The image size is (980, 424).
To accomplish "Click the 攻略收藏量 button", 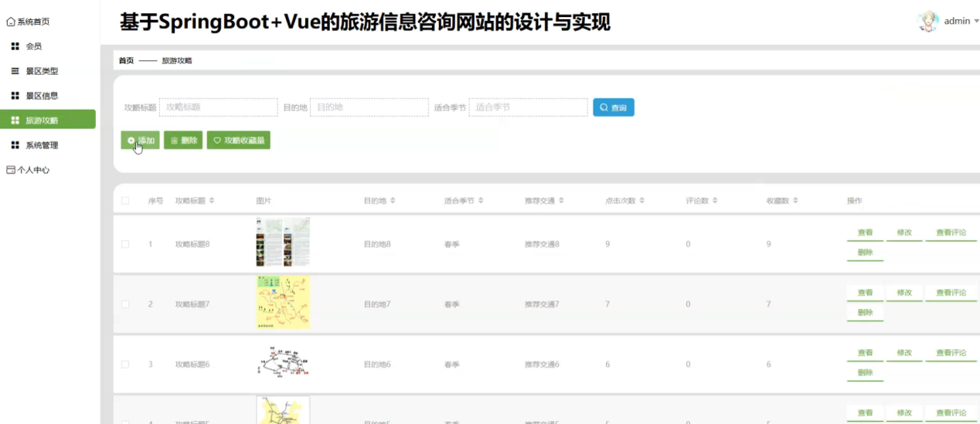I will (x=238, y=141).
